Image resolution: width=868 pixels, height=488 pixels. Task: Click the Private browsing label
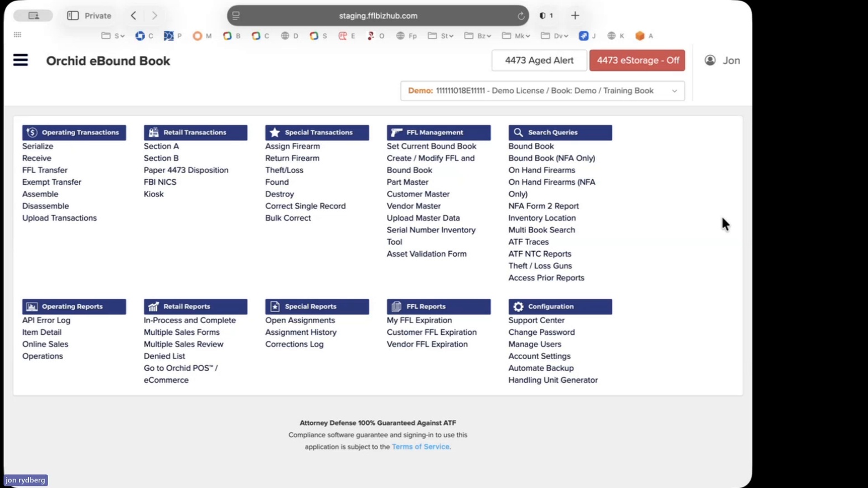[98, 15]
